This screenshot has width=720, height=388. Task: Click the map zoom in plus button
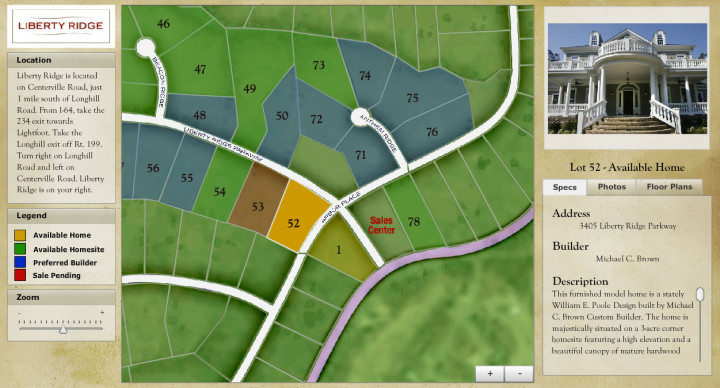[x=490, y=374]
